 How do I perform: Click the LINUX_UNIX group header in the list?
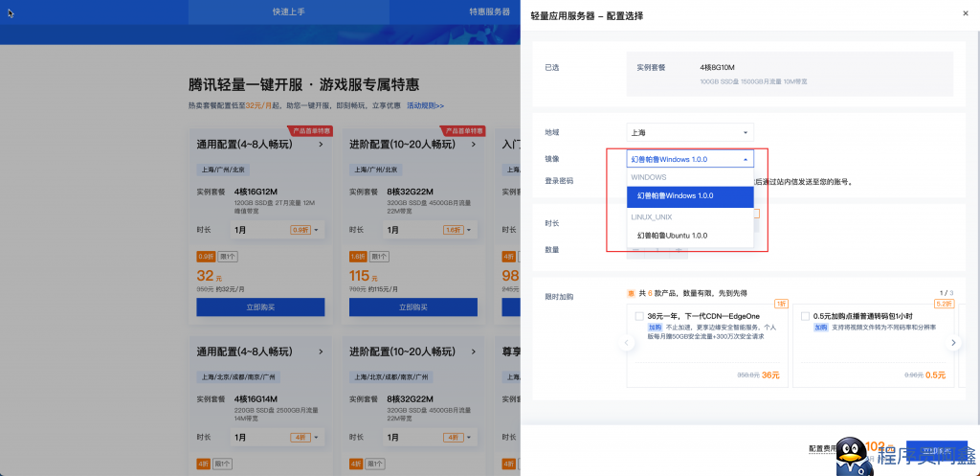pos(654,216)
